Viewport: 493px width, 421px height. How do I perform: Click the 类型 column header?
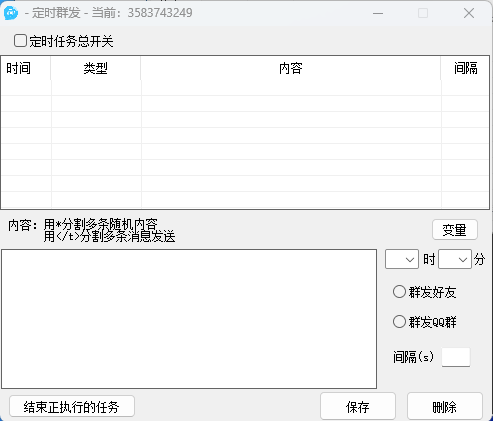point(96,68)
